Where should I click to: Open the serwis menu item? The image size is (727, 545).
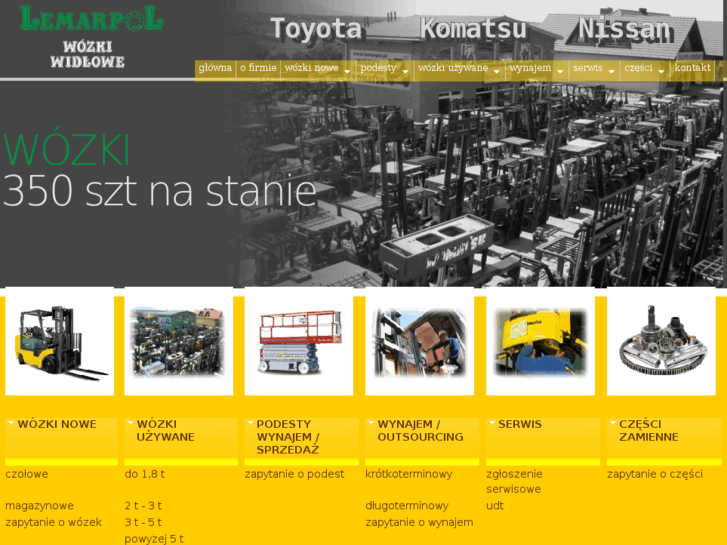588,68
